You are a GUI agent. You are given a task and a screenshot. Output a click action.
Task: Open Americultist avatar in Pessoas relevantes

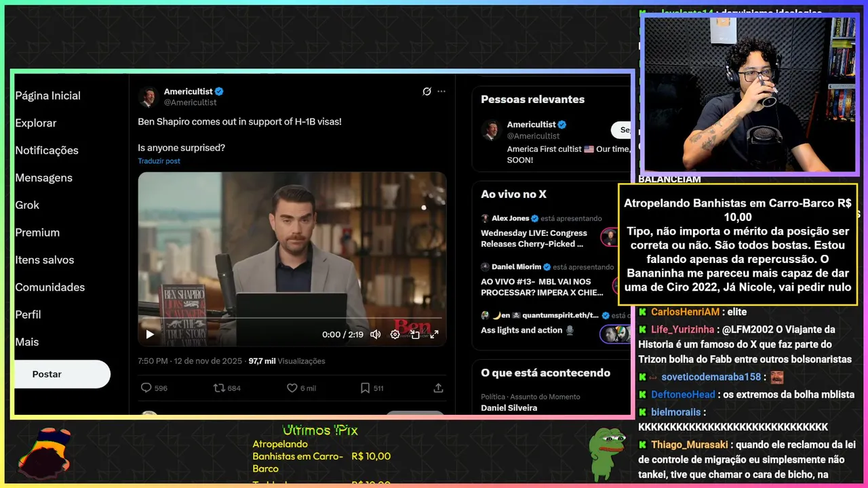click(492, 130)
